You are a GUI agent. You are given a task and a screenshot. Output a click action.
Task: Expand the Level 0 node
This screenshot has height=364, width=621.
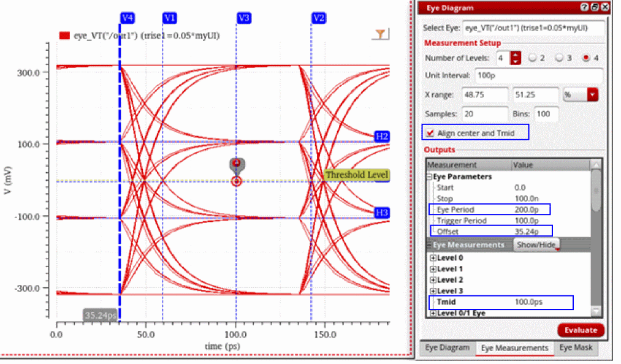(433, 258)
